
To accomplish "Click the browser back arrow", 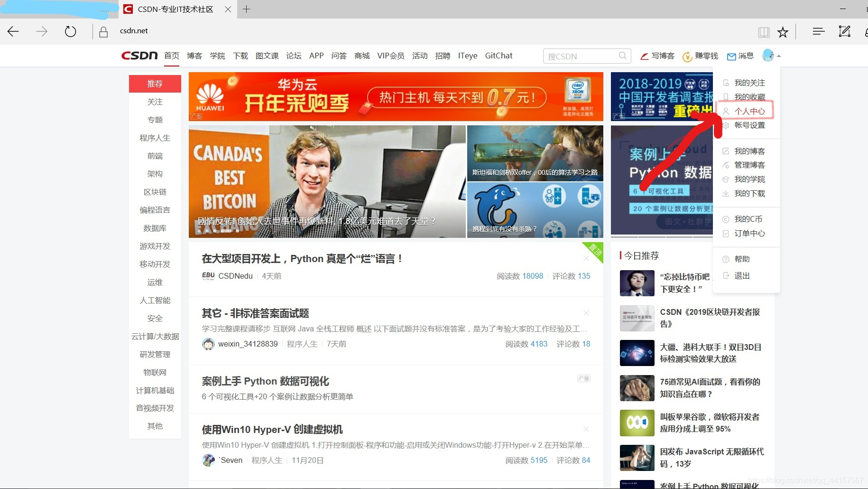I will [x=13, y=32].
